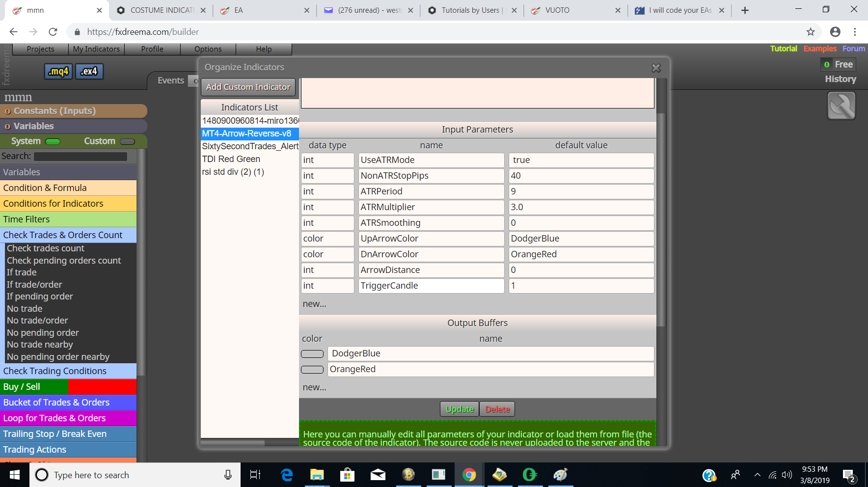868x487 pixels.
Task: Bookmark this page with the star icon
Action: (x=811, y=32)
